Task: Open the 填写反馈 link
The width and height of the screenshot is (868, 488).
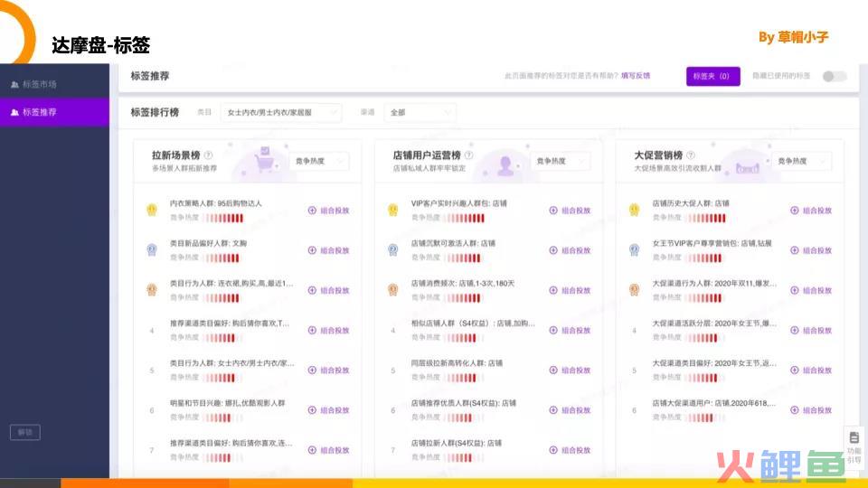Action: (636, 76)
